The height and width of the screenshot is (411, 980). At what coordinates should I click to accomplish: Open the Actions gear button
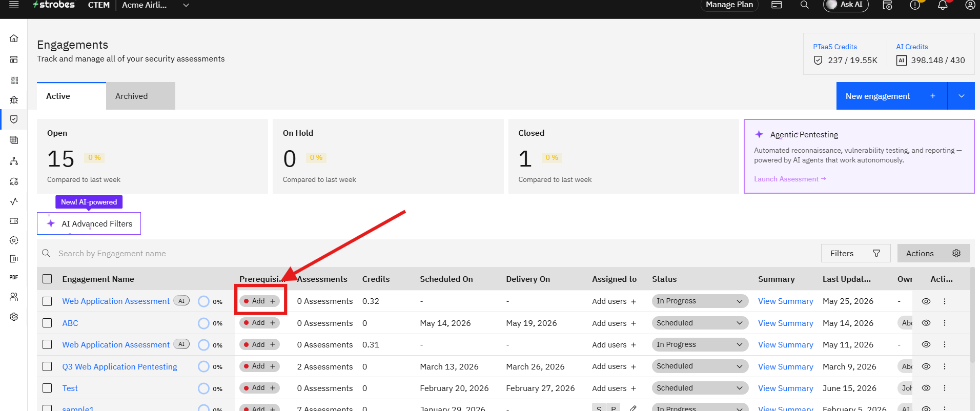(x=933, y=253)
